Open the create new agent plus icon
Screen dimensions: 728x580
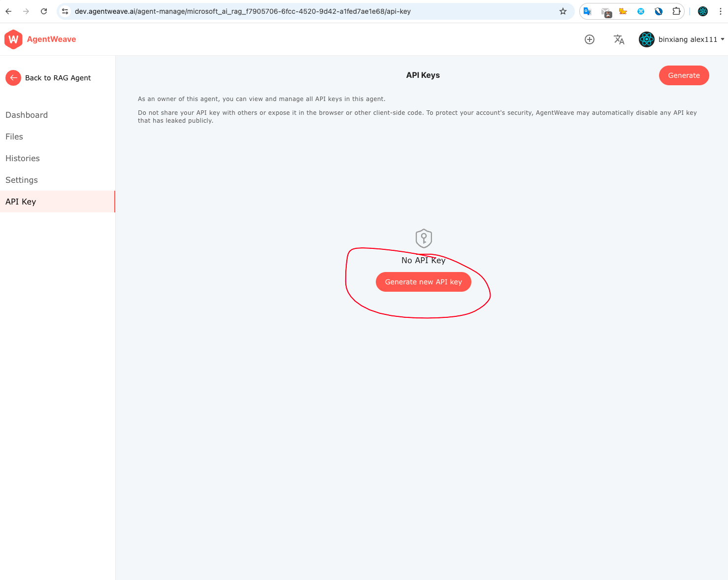coord(590,39)
